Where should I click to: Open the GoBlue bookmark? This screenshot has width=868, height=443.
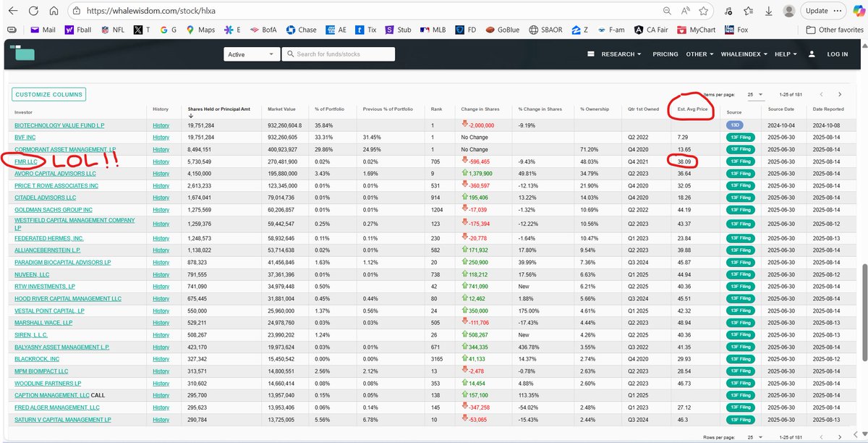pyautogui.click(x=502, y=30)
